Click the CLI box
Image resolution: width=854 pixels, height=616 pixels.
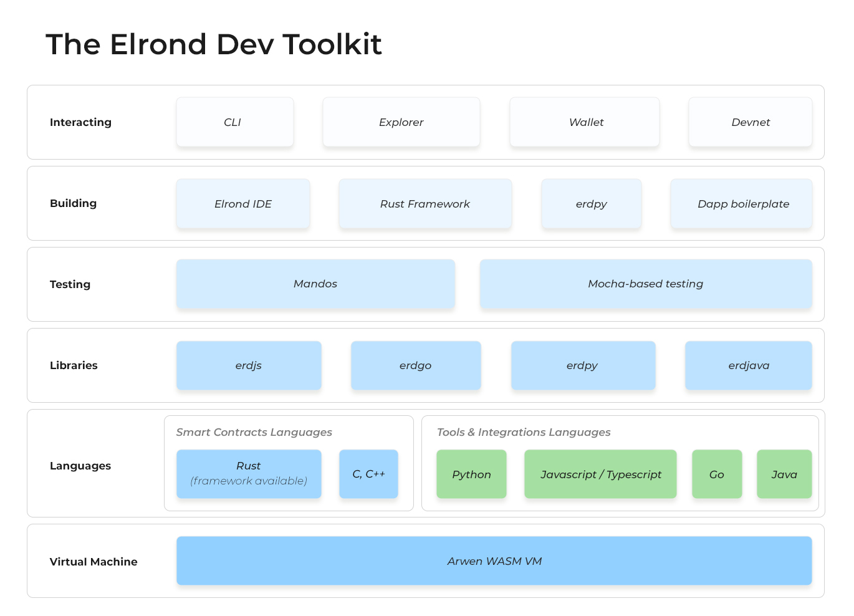[x=234, y=122]
